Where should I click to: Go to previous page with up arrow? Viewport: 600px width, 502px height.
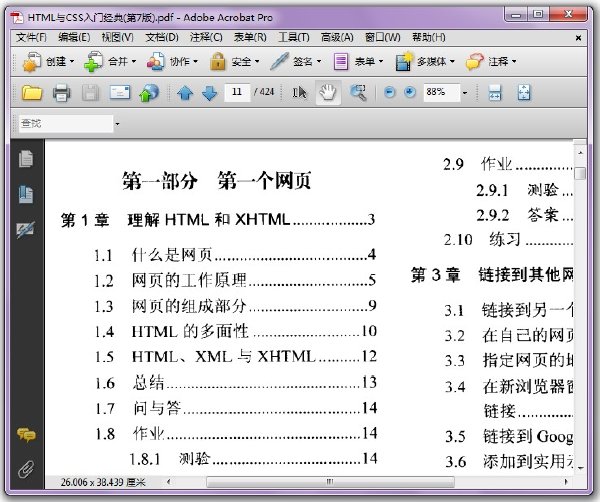(x=185, y=93)
